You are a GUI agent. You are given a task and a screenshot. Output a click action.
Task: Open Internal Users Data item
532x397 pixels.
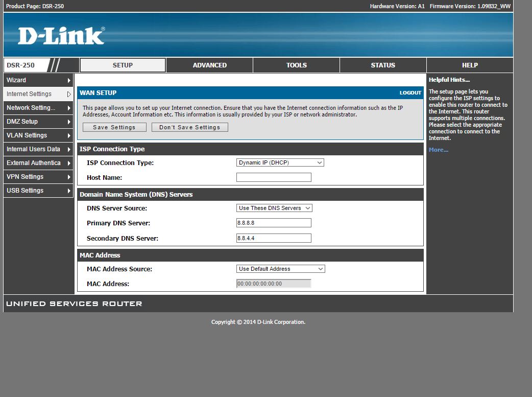coord(38,149)
